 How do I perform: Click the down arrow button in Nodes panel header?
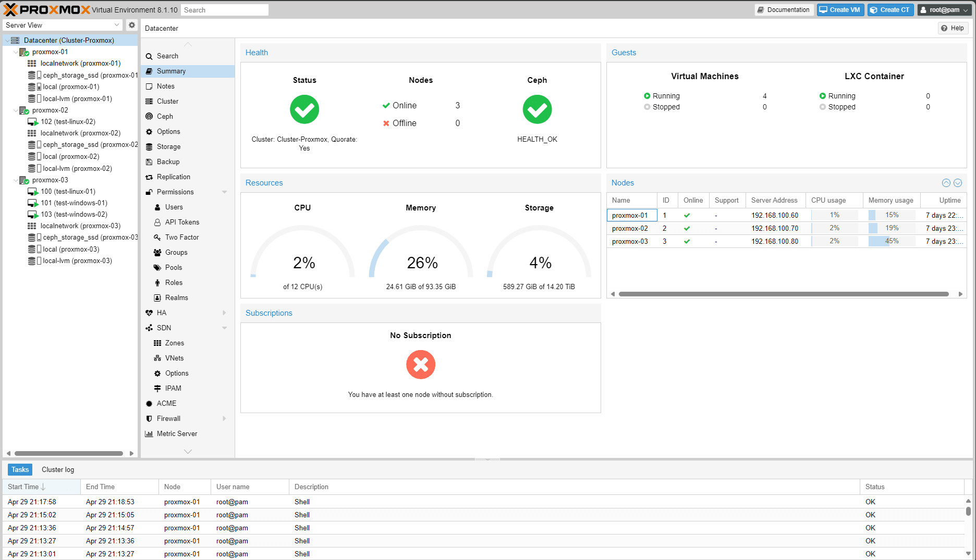[958, 183]
